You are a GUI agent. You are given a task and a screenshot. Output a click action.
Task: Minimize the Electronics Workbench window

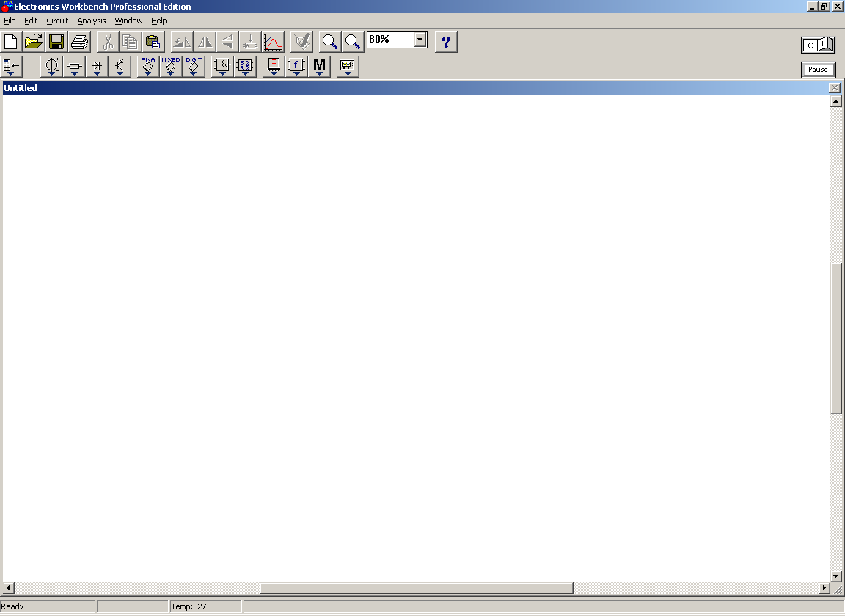812,7
